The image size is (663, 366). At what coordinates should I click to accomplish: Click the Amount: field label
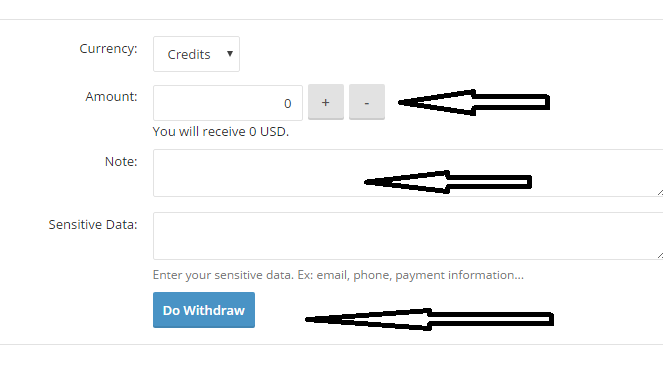111,96
